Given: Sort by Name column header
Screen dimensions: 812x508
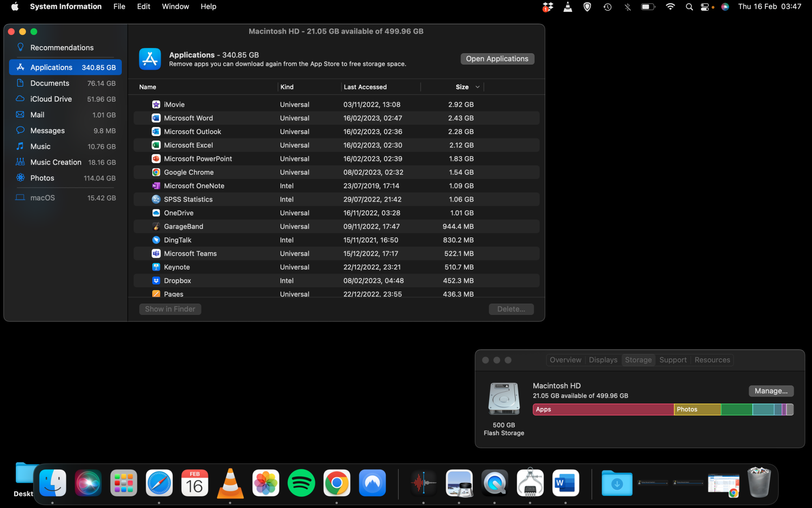Looking at the screenshot, I should [x=148, y=87].
